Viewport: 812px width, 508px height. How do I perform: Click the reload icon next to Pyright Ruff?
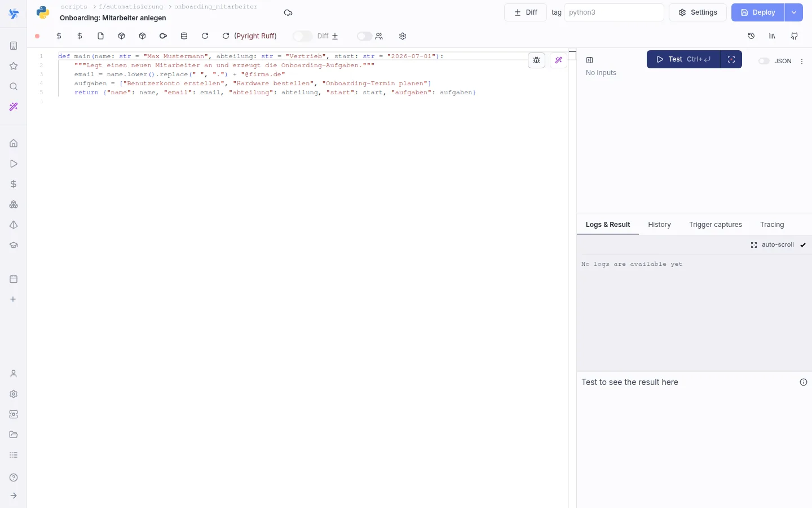click(x=226, y=36)
